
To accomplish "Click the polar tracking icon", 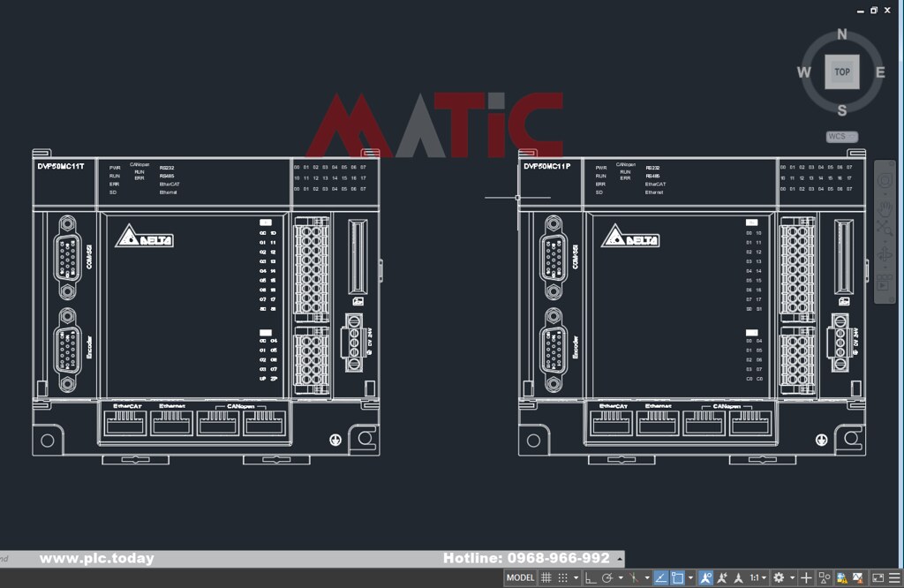I will [607, 577].
